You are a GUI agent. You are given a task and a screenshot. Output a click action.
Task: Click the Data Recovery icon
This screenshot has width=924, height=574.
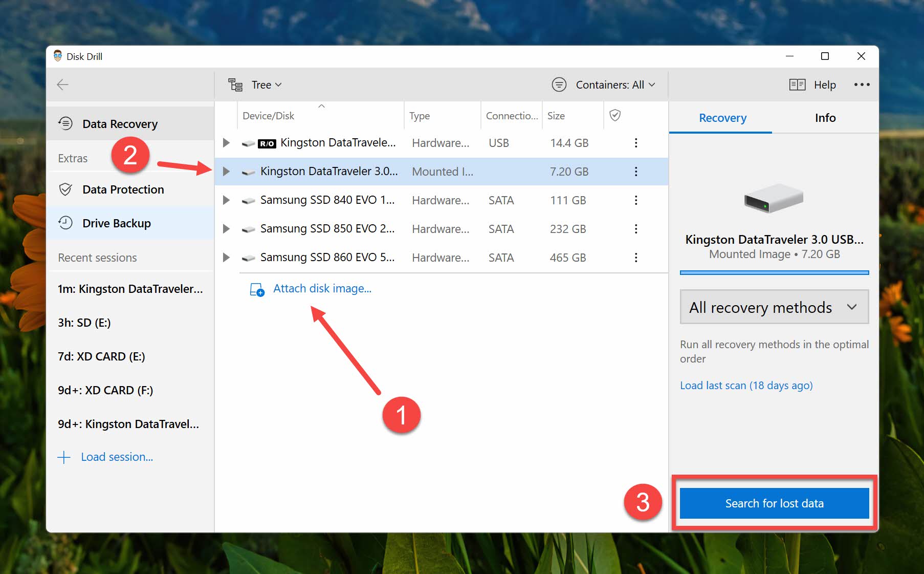pos(65,123)
